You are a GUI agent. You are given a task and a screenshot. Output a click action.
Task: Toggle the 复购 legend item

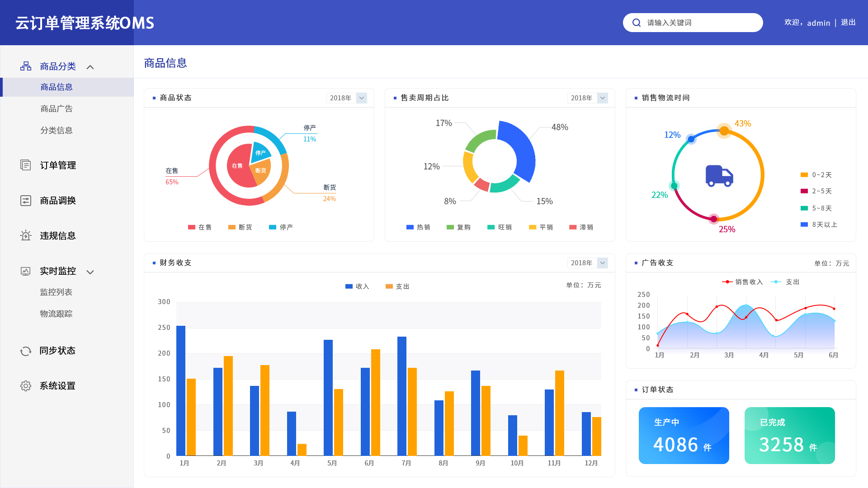pos(458,227)
